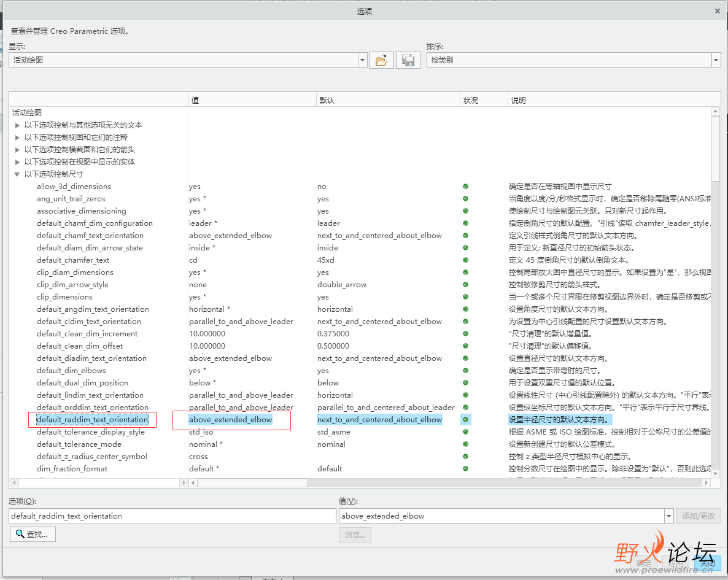This screenshot has width=728, height=580.
Task: Select default_diam_dim_arrow_state option
Action: pyautogui.click(x=90, y=248)
